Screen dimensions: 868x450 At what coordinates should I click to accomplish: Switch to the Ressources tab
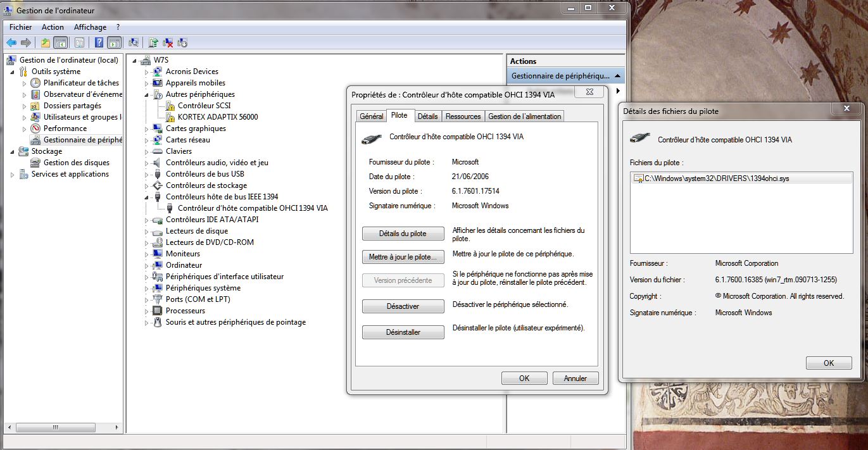(x=463, y=116)
